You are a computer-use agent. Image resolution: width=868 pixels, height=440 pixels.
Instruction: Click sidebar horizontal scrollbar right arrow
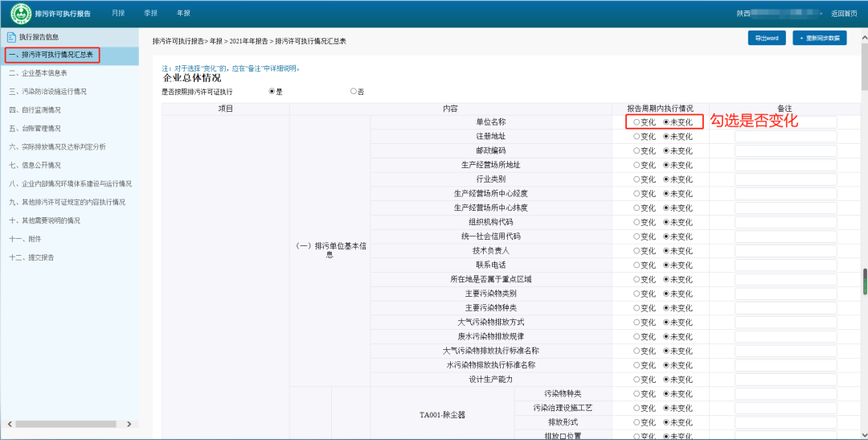tap(133, 423)
